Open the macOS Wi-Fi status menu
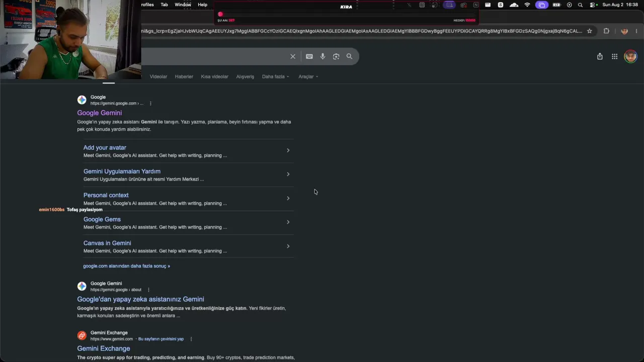Screen dimensions: 644x362 (x=527, y=5)
